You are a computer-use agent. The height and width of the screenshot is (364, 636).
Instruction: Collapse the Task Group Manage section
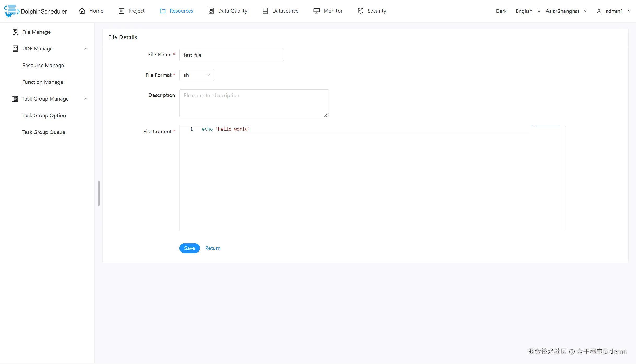point(85,99)
